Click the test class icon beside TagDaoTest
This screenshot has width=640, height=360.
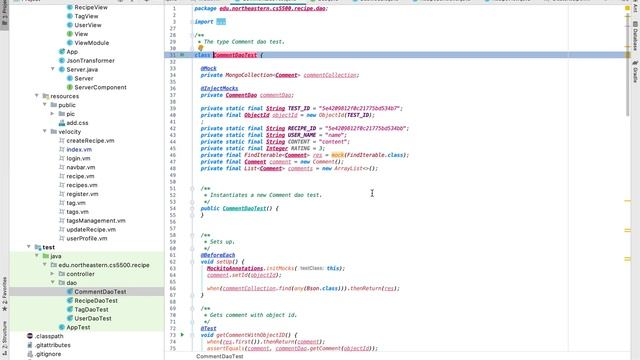click(x=70, y=310)
